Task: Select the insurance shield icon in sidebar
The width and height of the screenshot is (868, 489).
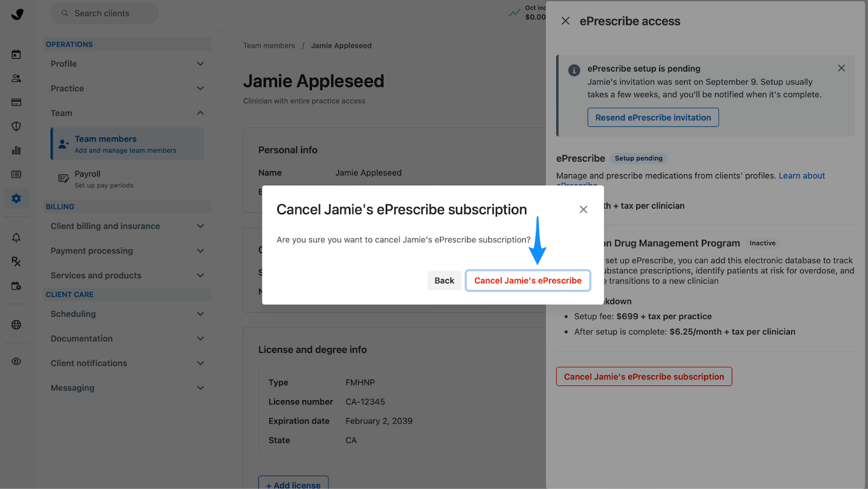Action: tap(16, 126)
